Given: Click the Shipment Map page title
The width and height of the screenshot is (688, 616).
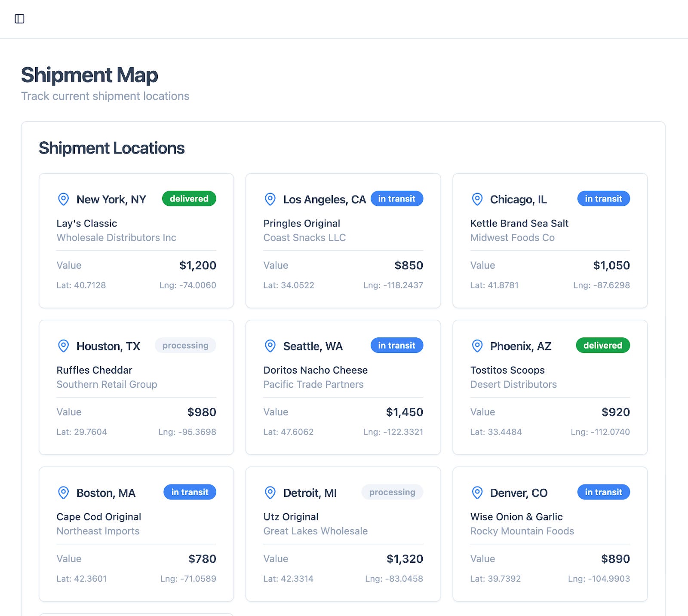Looking at the screenshot, I should point(89,75).
